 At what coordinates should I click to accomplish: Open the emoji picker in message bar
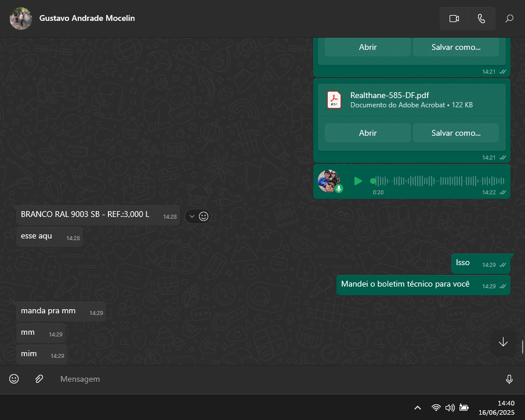(14, 379)
